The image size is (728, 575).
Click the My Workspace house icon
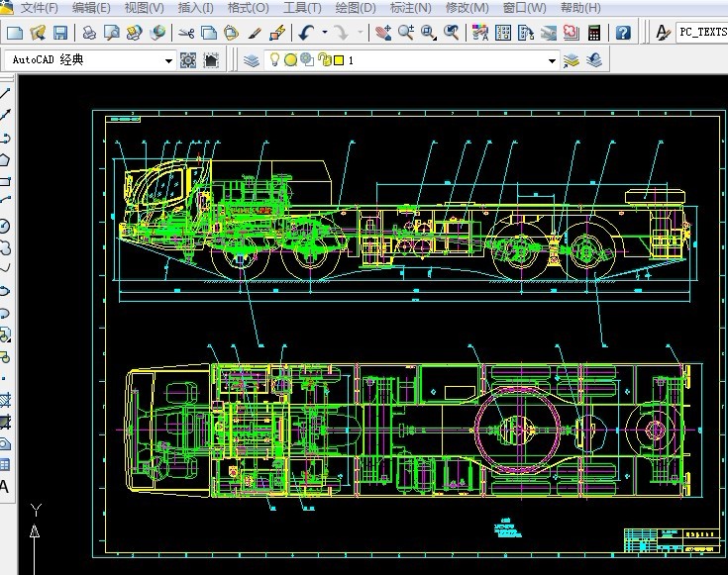[x=211, y=60]
